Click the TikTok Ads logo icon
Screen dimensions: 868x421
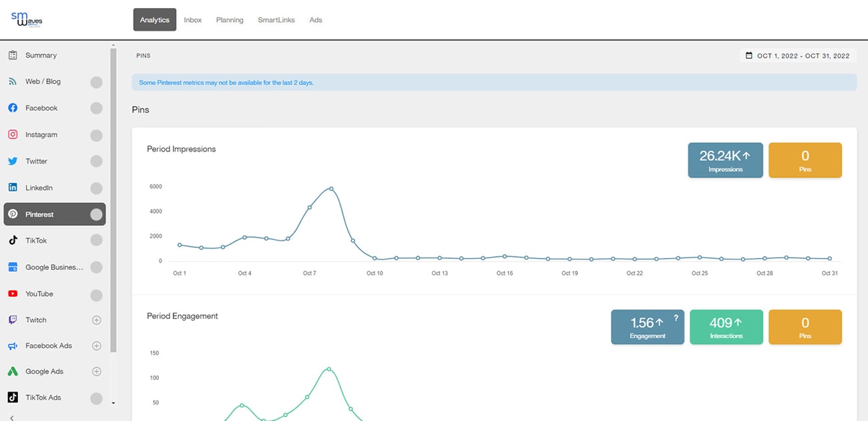(13, 398)
